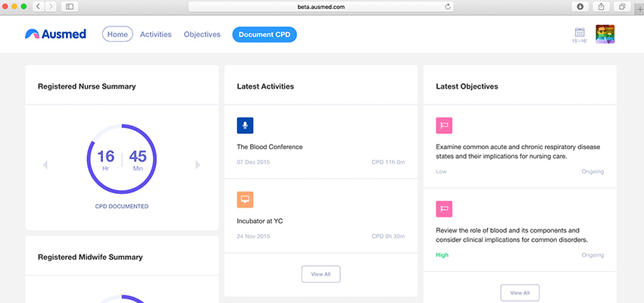
Task: Open the user profile avatar
Action: pos(605,34)
